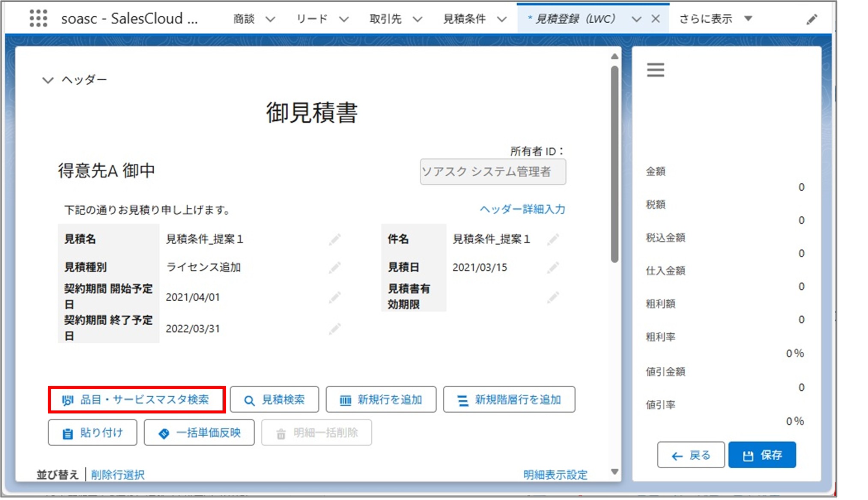
Task: Click the 所有者 ID input field
Action: coord(493,171)
